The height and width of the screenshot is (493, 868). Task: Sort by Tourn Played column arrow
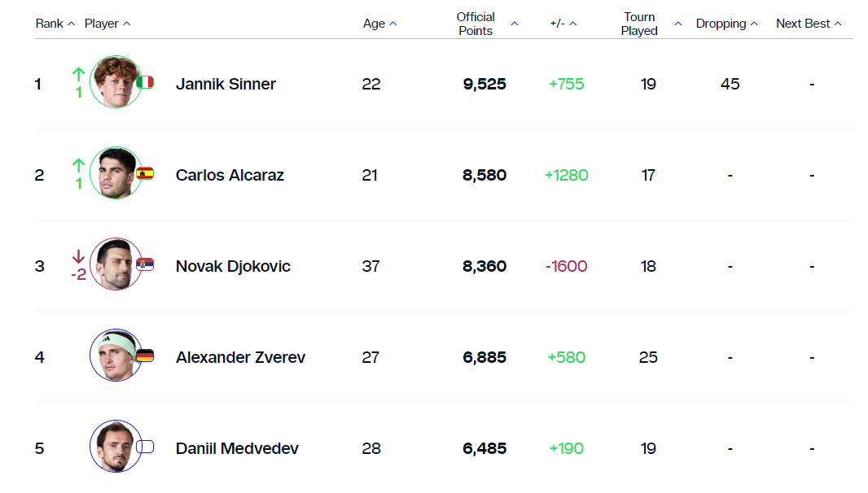678,24
